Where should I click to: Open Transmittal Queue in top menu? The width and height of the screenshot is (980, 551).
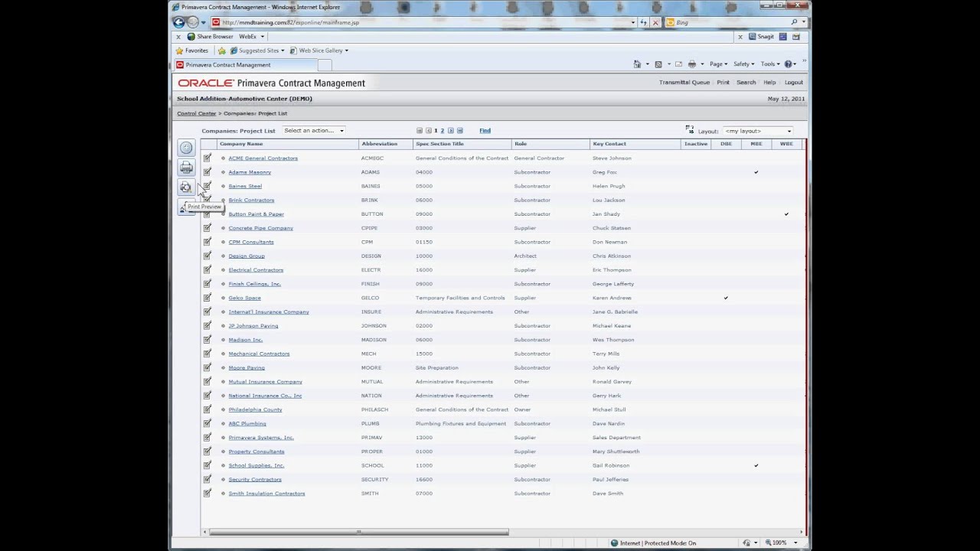[x=684, y=83]
